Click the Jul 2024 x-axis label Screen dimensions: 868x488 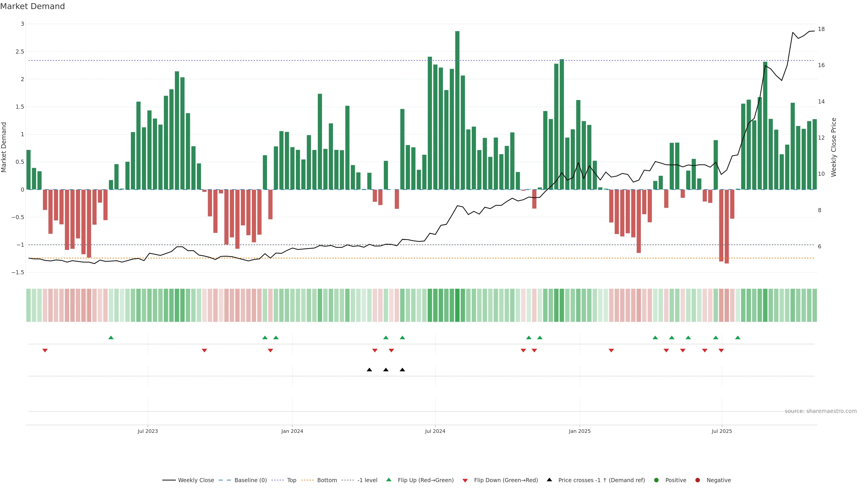pyautogui.click(x=435, y=431)
